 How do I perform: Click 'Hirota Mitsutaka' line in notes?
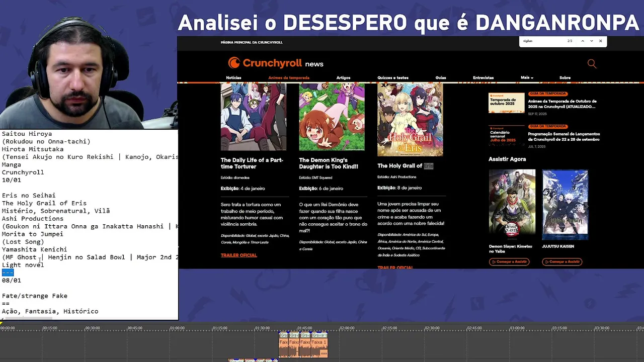point(33,149)
